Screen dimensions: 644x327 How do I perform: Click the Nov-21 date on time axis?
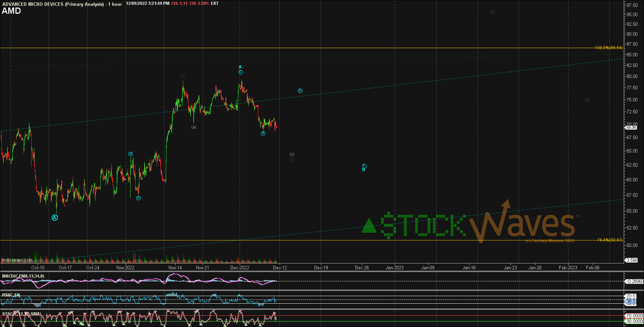point(203,268)
